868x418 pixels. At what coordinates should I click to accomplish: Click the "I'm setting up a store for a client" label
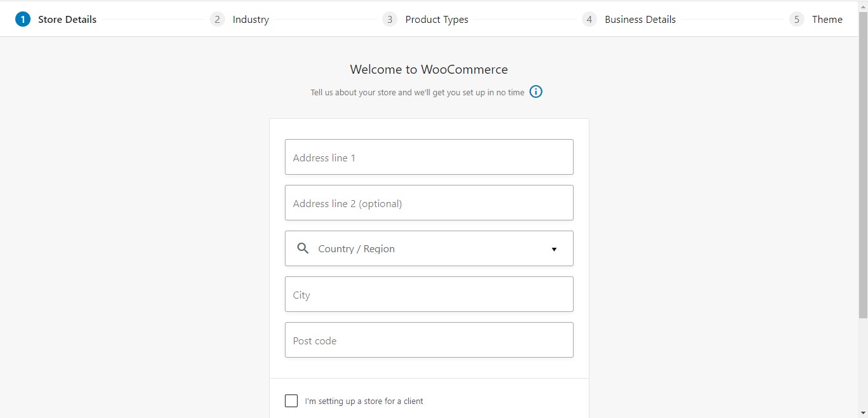[364, 401]
